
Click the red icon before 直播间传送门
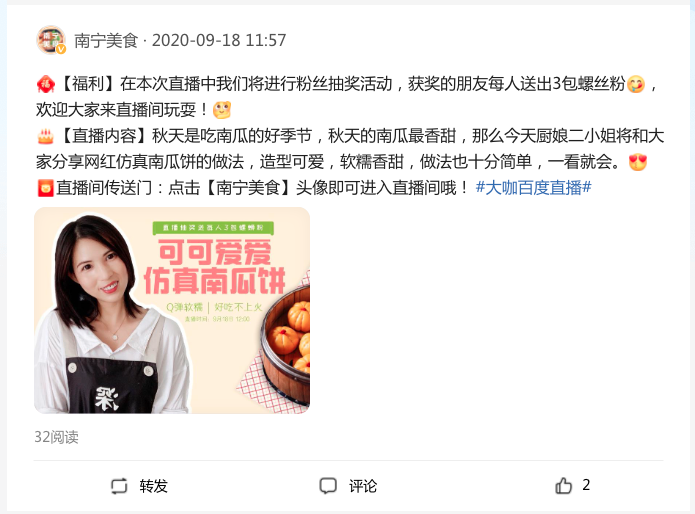(x=45, y=188)
